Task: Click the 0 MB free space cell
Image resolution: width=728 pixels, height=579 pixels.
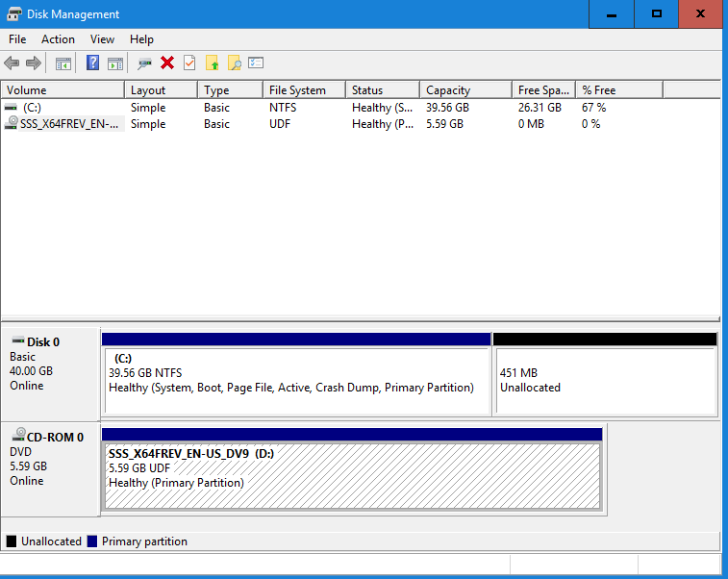Action: (531, 124)
